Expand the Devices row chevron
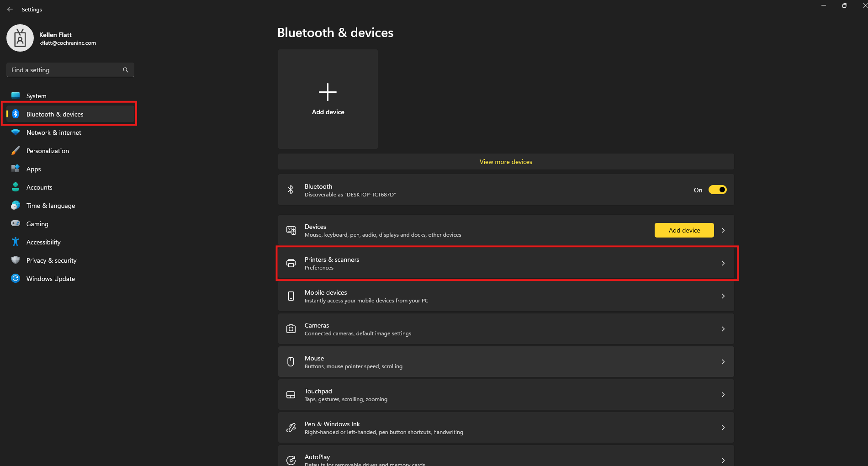The image size is (868, 466). 723,230
